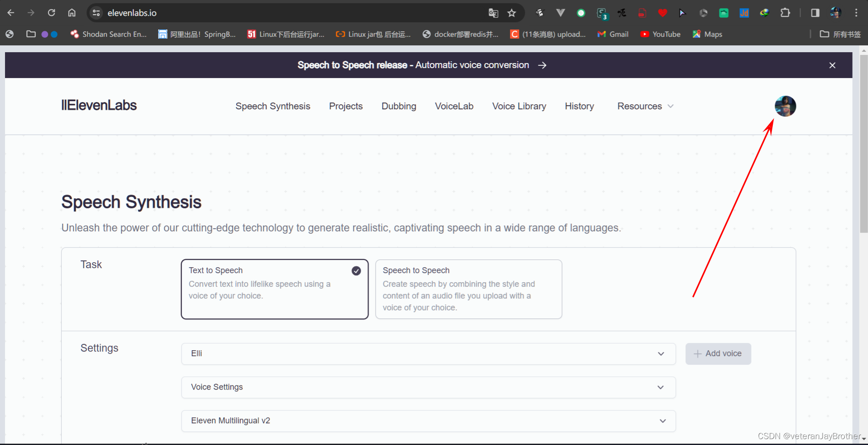868x445 pixels.
Task: Open the extension with badge 3
Action: 602,13
